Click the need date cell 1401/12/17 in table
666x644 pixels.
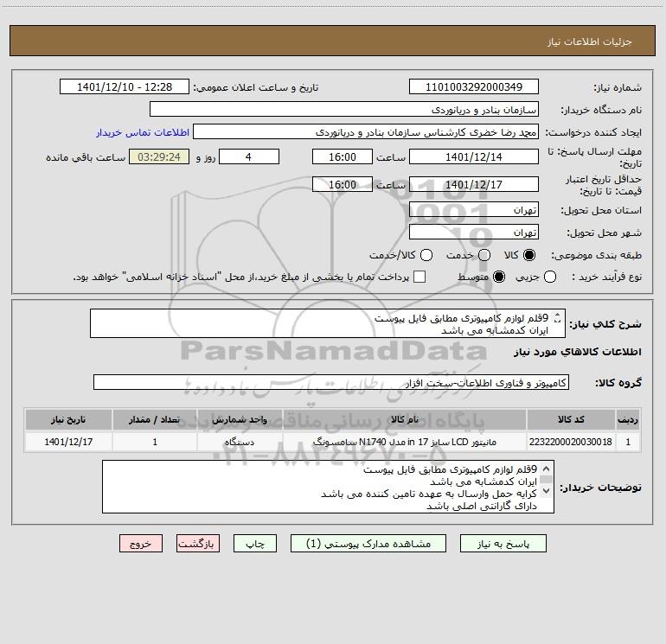pos(68,442)
